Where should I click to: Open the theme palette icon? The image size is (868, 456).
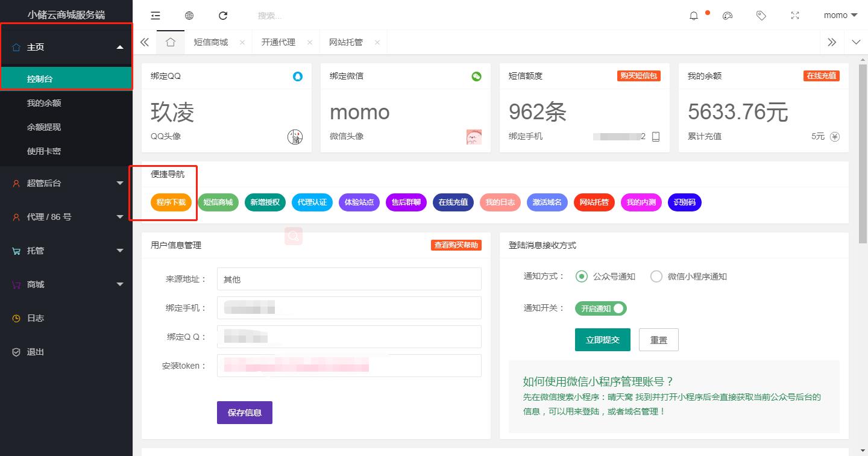(x=728, y=16)
